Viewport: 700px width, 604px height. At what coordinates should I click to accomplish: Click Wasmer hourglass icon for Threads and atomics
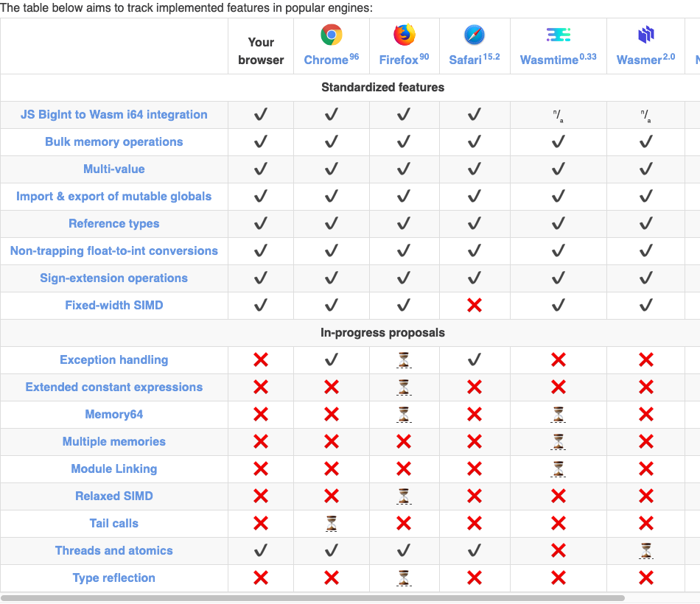click(x=646, y=550)
